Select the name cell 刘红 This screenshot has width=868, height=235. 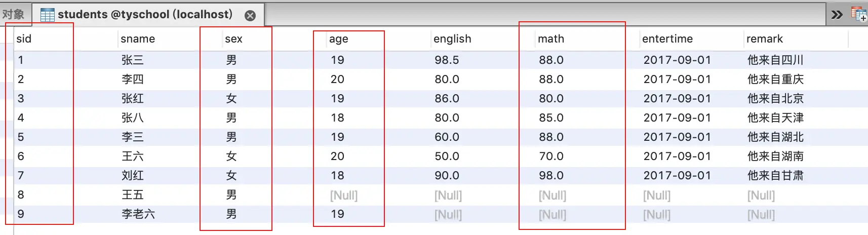coord(133,176)
